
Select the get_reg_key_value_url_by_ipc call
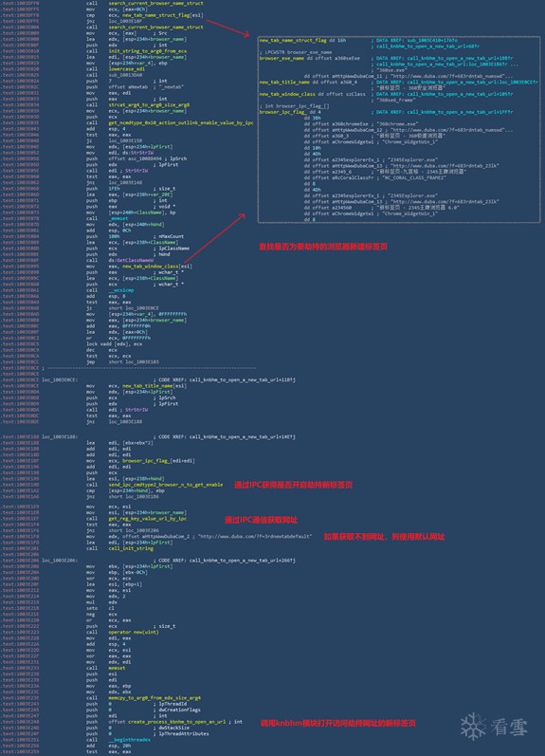pos(148,519)
